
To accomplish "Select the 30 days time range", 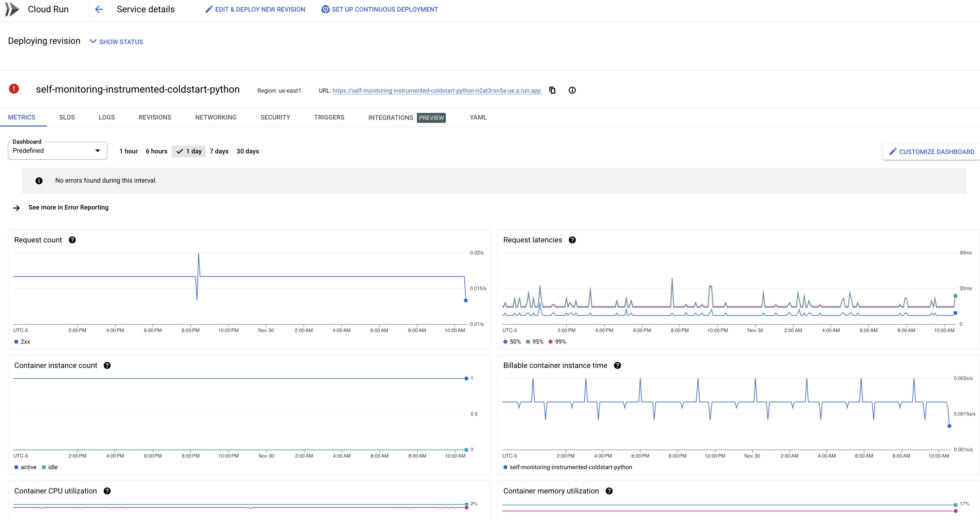I will click(248, 151).
